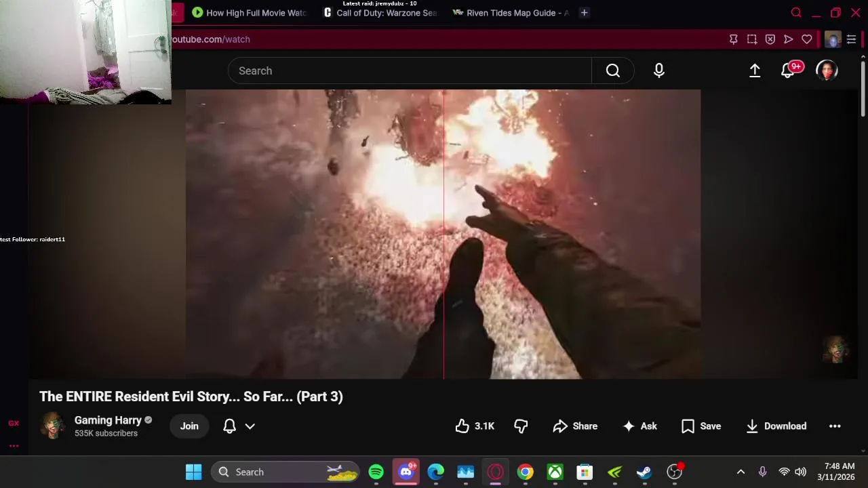Switch to Call of Duty: Warzone tab
Viewport: 868px width, 488px height.
pos(380,13)
